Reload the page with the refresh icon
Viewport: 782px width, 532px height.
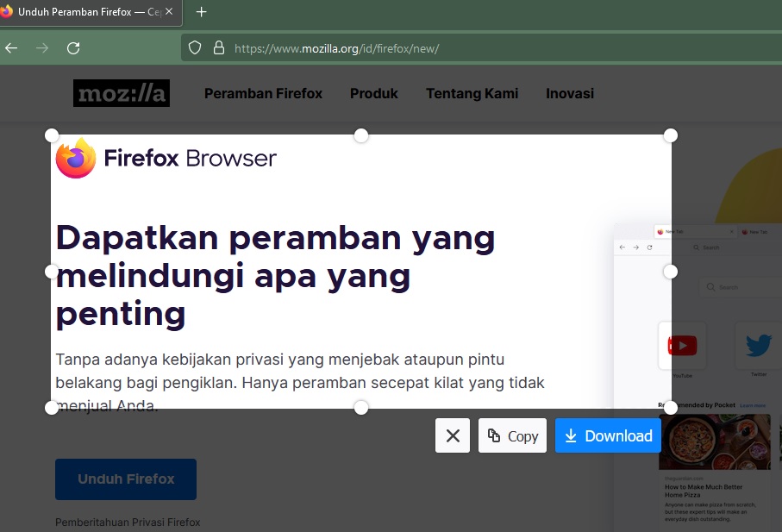[x=73, y=48]
